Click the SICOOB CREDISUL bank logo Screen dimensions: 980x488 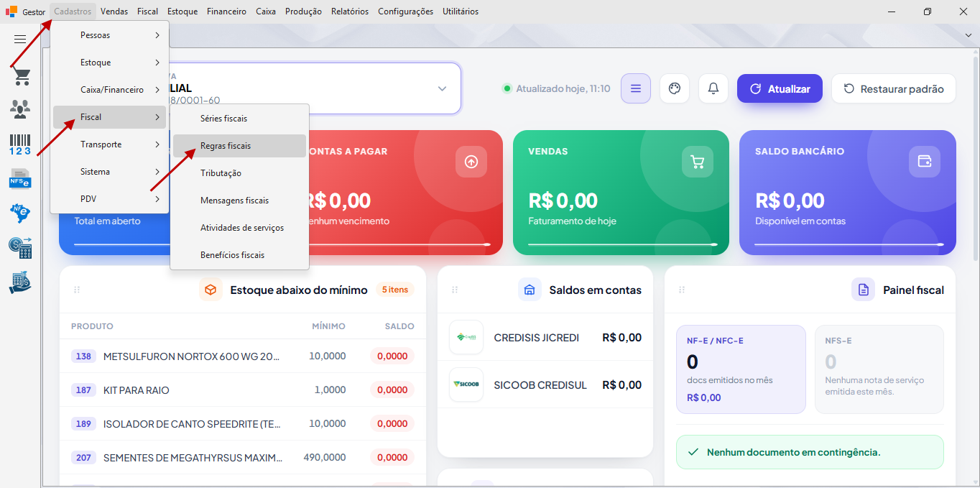[466, 385]
